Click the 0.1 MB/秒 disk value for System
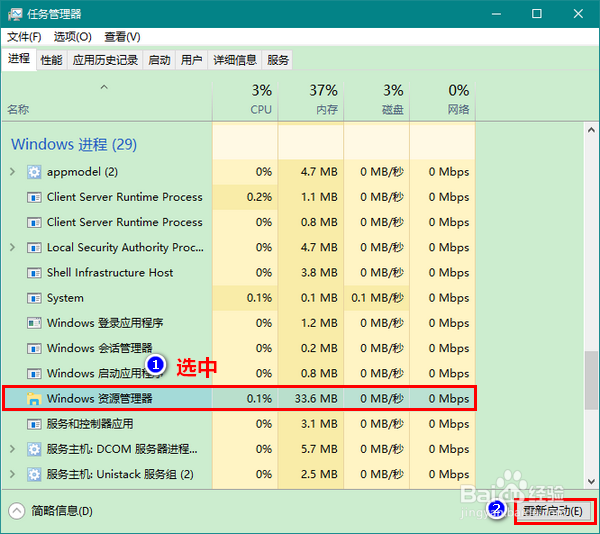 (x=377, y=298)
